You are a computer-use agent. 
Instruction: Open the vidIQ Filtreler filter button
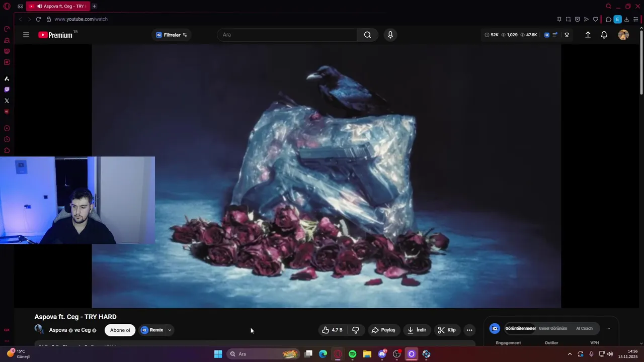tap(172, 35)
